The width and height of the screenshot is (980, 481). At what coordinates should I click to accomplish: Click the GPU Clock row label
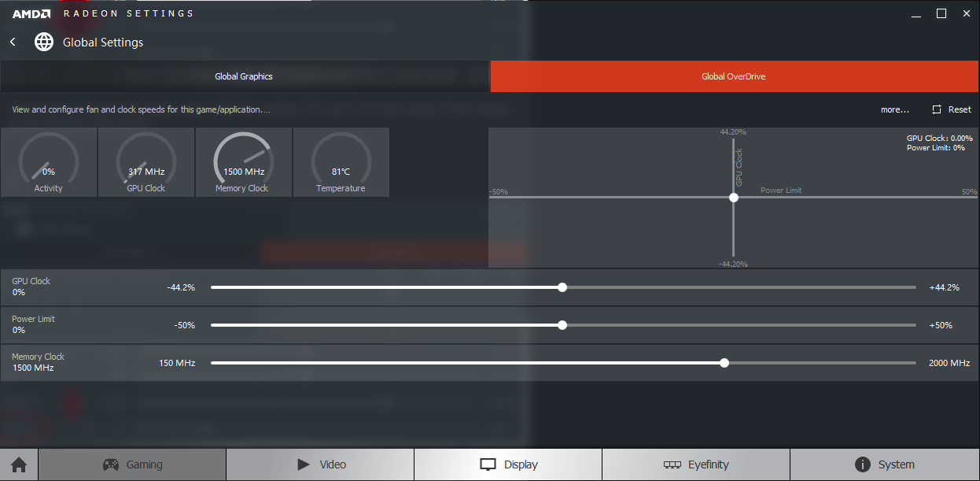tap(31, 281)
